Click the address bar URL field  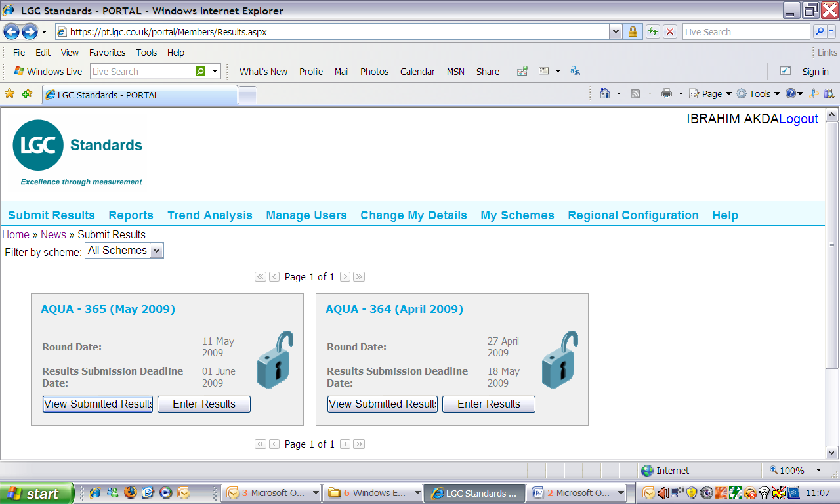(x=331, y=31)
